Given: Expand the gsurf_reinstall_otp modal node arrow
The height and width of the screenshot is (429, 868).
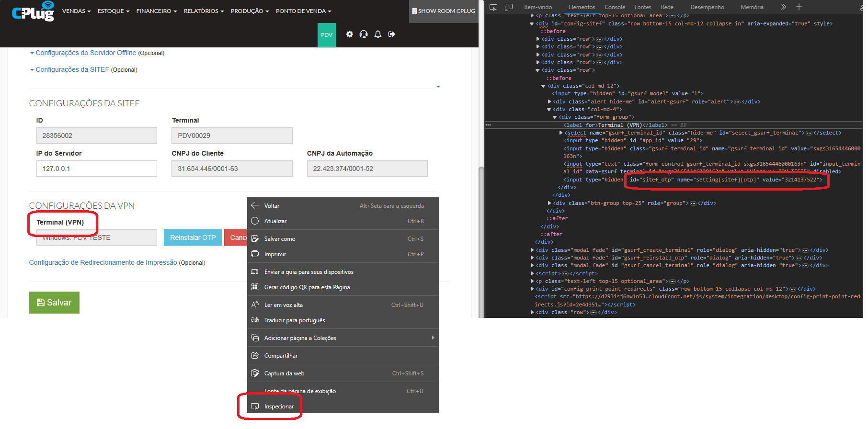Looking at the screenshot, I should pos(532,258).
